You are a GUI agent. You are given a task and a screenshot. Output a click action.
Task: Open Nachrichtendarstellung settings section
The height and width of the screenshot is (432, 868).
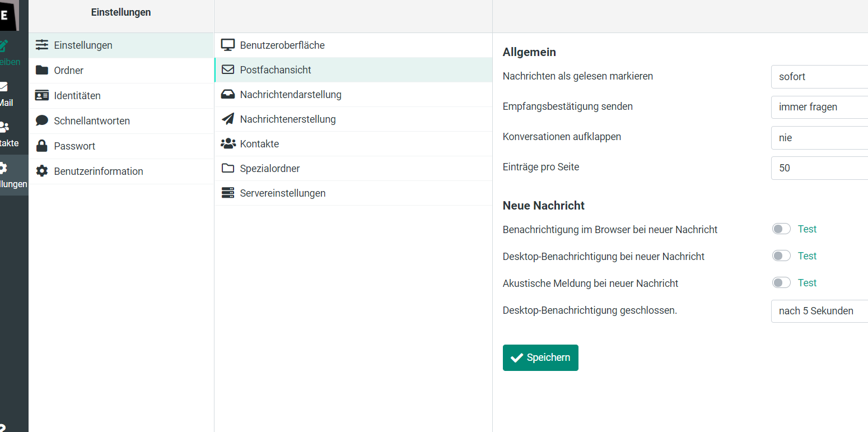click(290, 95)
